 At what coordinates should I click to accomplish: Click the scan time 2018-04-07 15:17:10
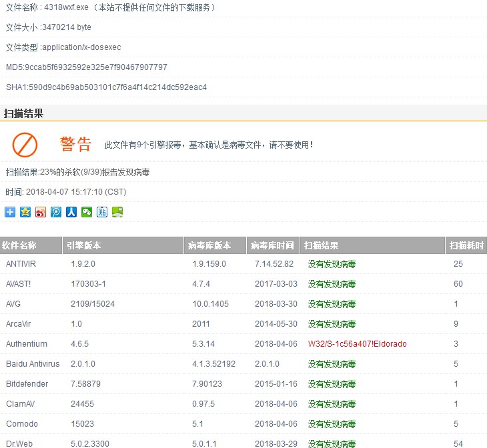click(66, 192)
